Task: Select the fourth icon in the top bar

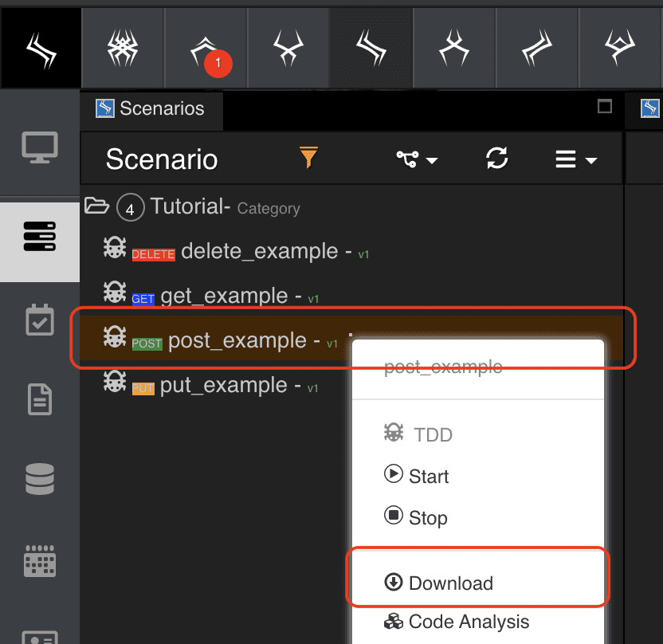Action: coord(288,48)
